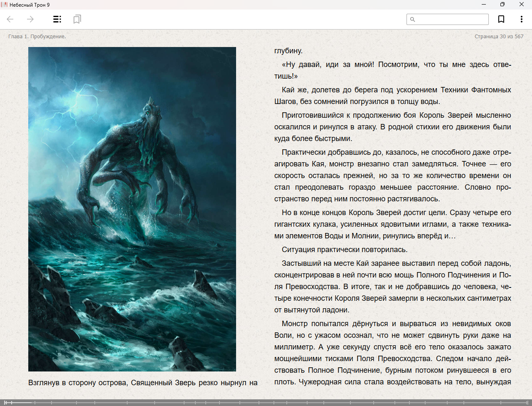Screen dimensions: 532x406
Task: Click the magnifier icon in search box
Action: point(412,19)
